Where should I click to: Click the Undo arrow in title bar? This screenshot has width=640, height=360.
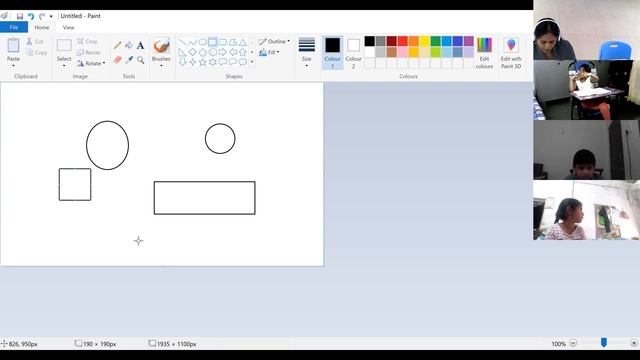(31, 16)
